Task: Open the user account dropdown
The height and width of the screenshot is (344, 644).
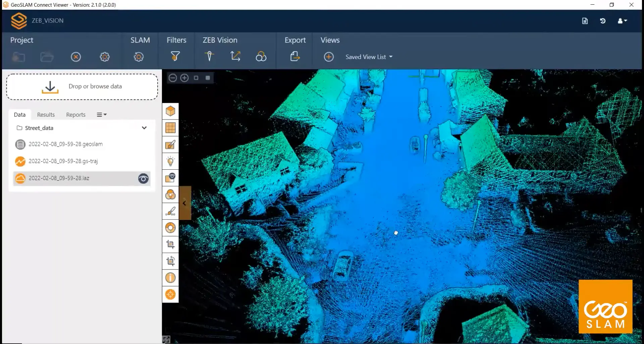Action: click(x=622, y=21)
